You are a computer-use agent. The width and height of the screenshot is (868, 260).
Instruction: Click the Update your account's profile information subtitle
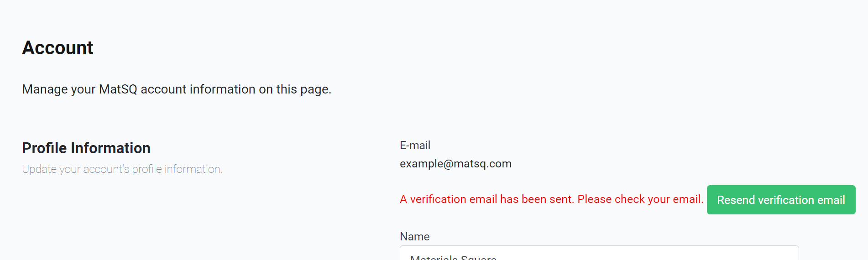[122, 169]
